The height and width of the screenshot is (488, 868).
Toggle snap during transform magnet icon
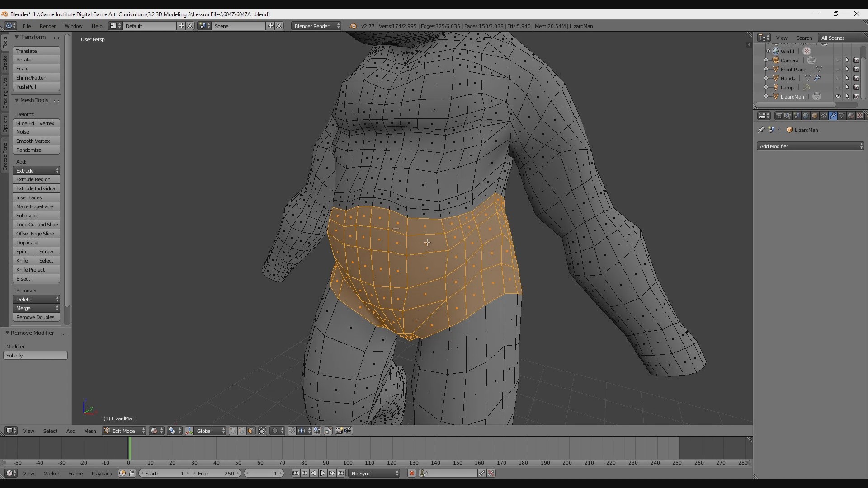[x=292, y=431]
